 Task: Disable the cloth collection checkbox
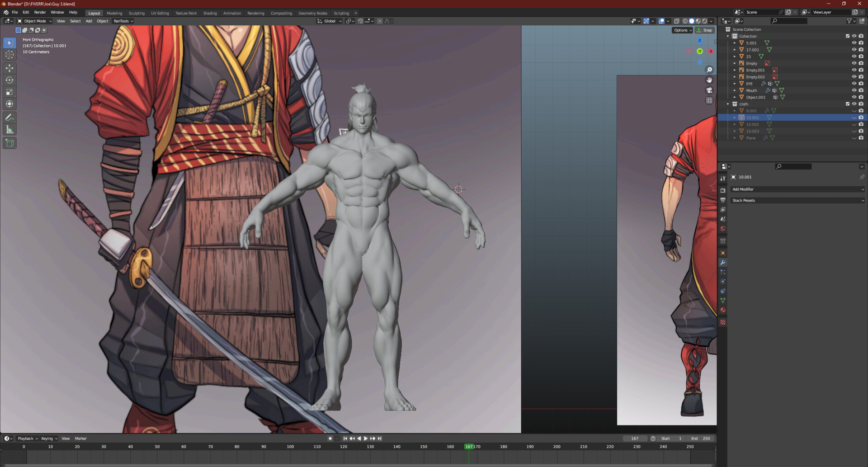coord(847,104)
